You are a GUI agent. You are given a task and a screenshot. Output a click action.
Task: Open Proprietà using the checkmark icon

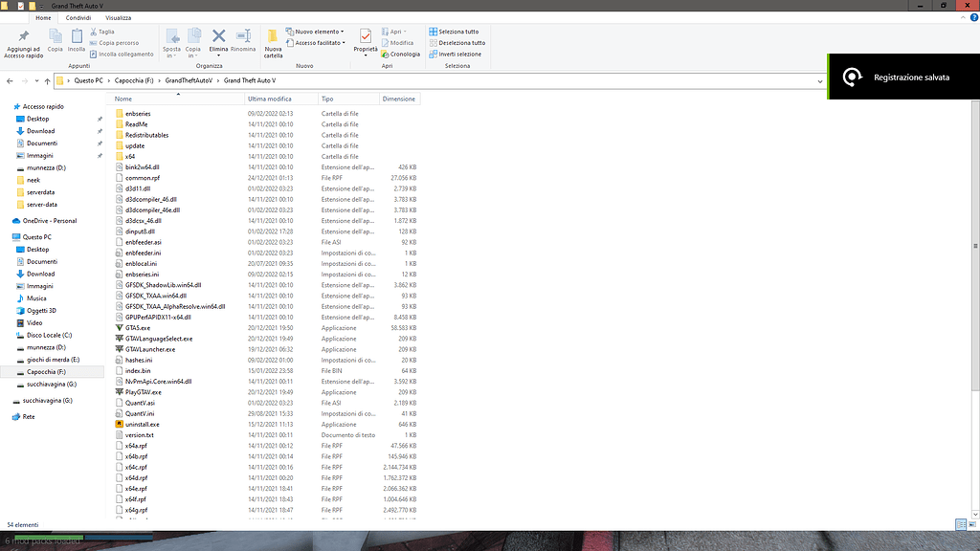(364, 36)
